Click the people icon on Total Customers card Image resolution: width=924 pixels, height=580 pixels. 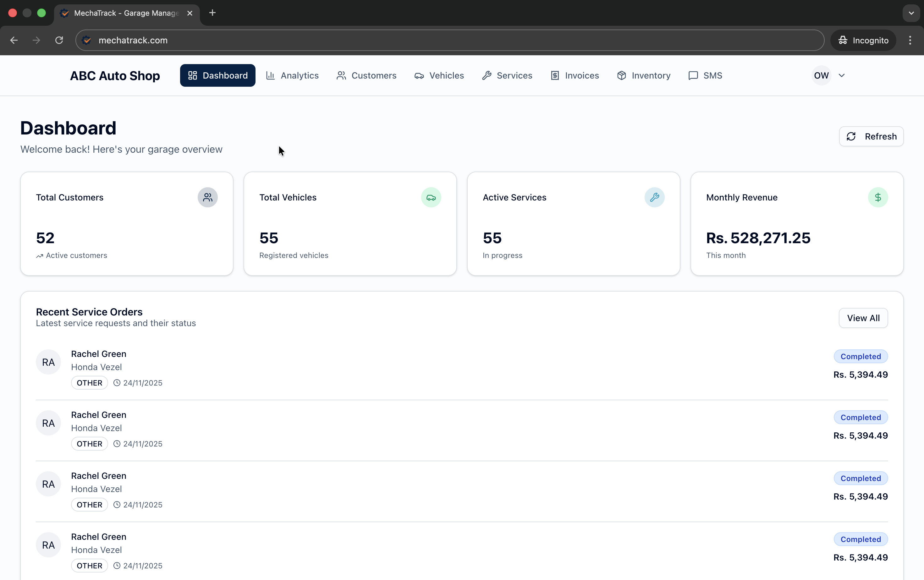click(x=208, y=197)
